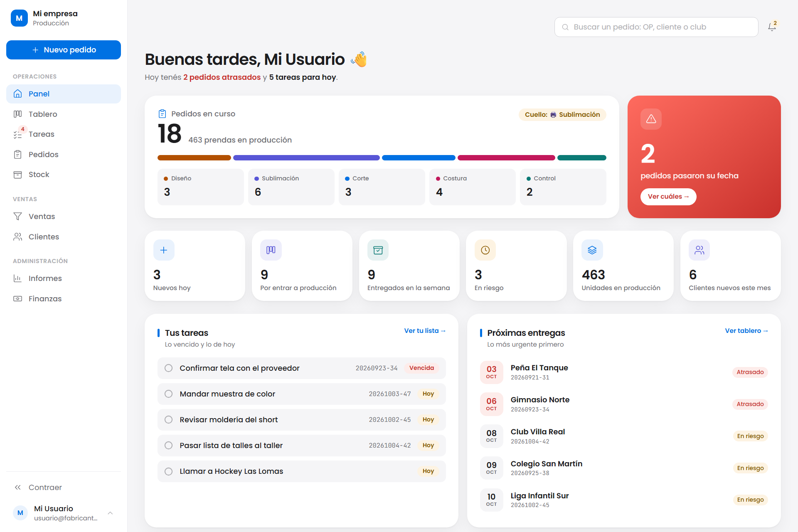This screenshot has width=798, height=532.
Task: Click the board icon on Por entrar a producción card
Action: point(271,250)
